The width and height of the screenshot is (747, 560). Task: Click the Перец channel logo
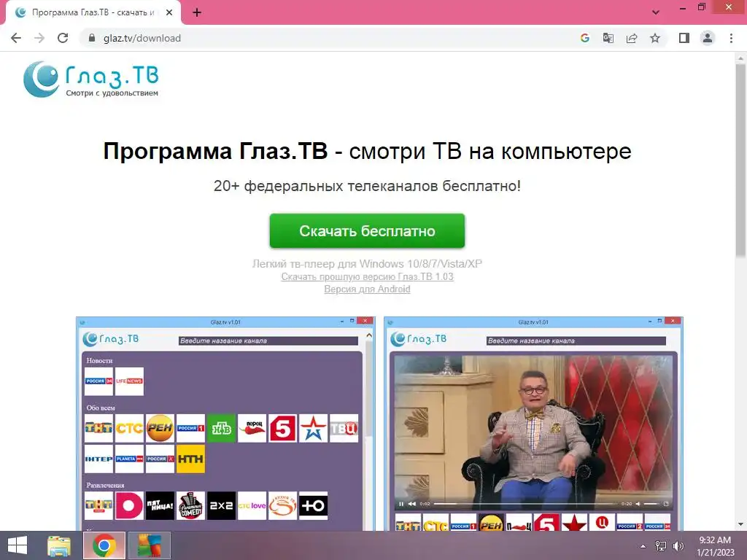point(252,428)
